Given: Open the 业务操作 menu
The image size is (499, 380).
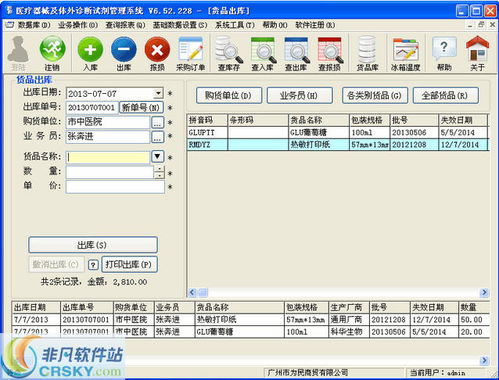Looking at the screenshot, I should 78,25.
